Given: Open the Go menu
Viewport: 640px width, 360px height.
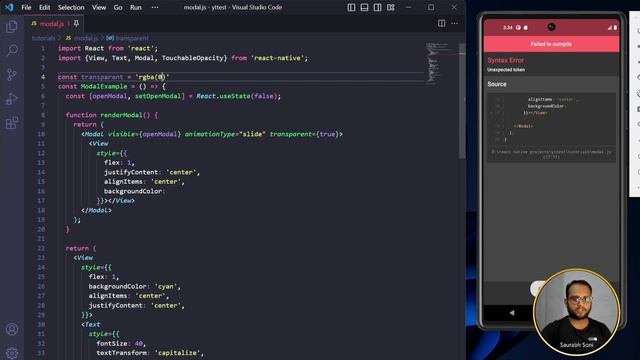Looking at the screenshot, I should point(118,7).
